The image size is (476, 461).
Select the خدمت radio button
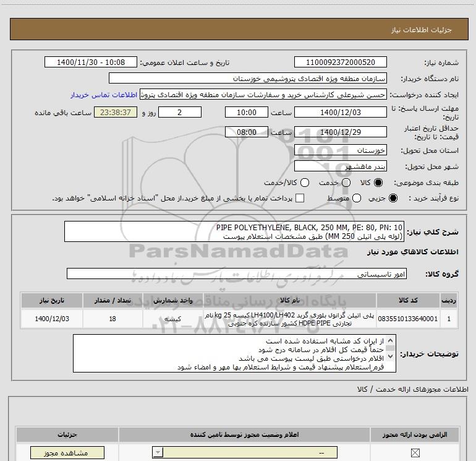click(x=346, y=183)
